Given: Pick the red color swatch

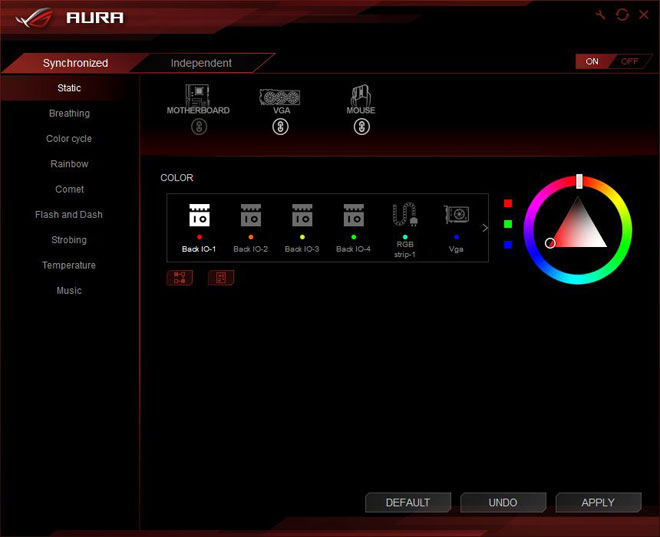Looking at the screenshot, I should click(508, 203).
